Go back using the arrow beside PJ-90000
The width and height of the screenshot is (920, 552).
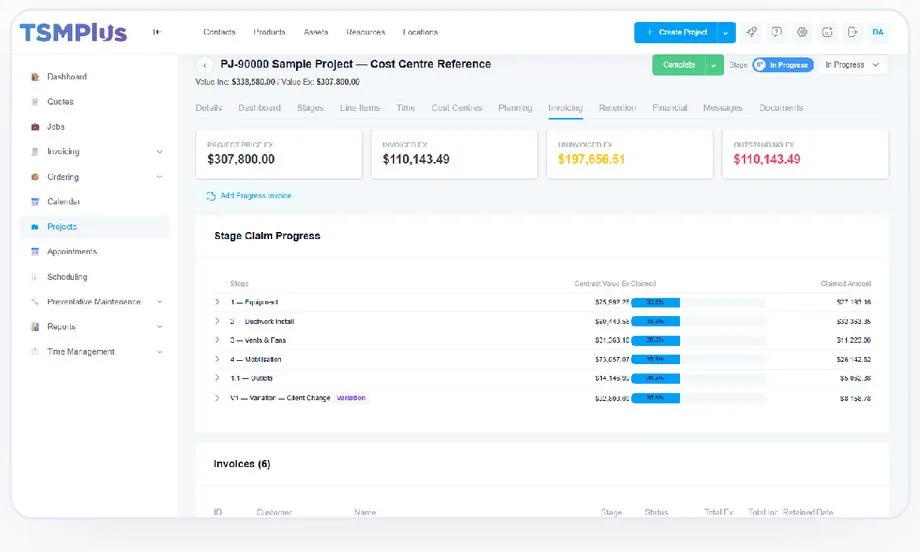(204, 65)
